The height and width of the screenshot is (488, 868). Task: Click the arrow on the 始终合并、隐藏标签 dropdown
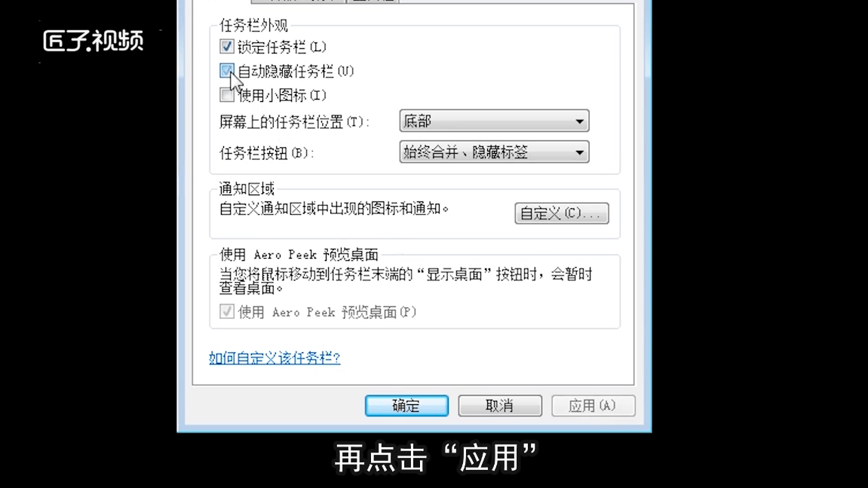pos(579,152)
